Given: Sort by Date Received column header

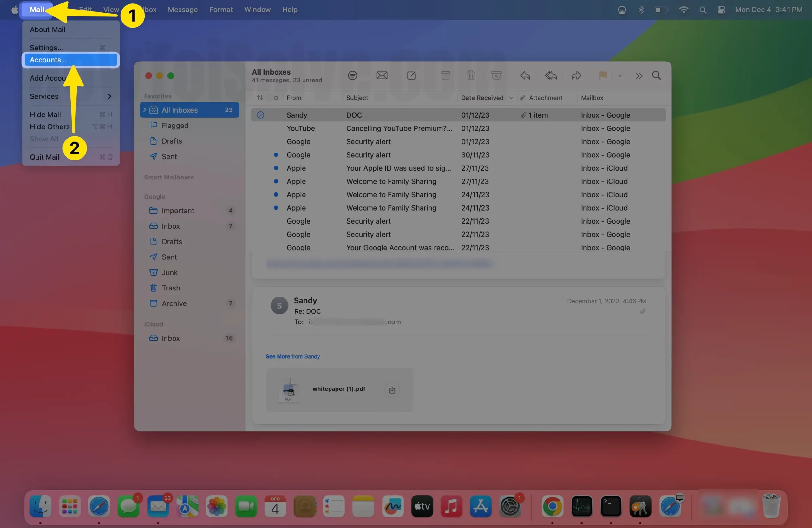Looking at the screenshot, I should pyautogui.click(x=482, y=98).
